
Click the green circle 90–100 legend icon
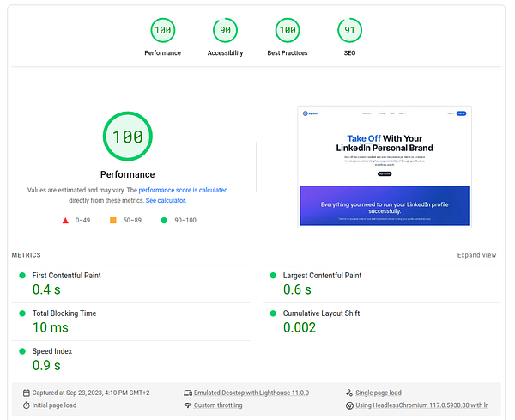[x=164, y=220]
